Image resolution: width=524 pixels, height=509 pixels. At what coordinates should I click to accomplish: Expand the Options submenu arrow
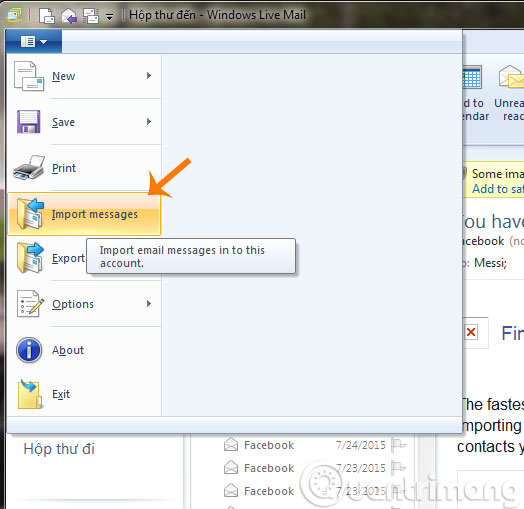149,303
